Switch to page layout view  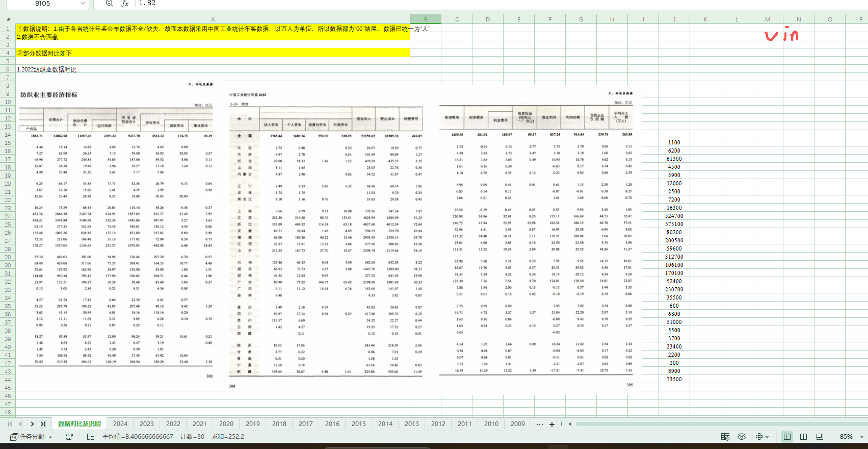point(804,437)
